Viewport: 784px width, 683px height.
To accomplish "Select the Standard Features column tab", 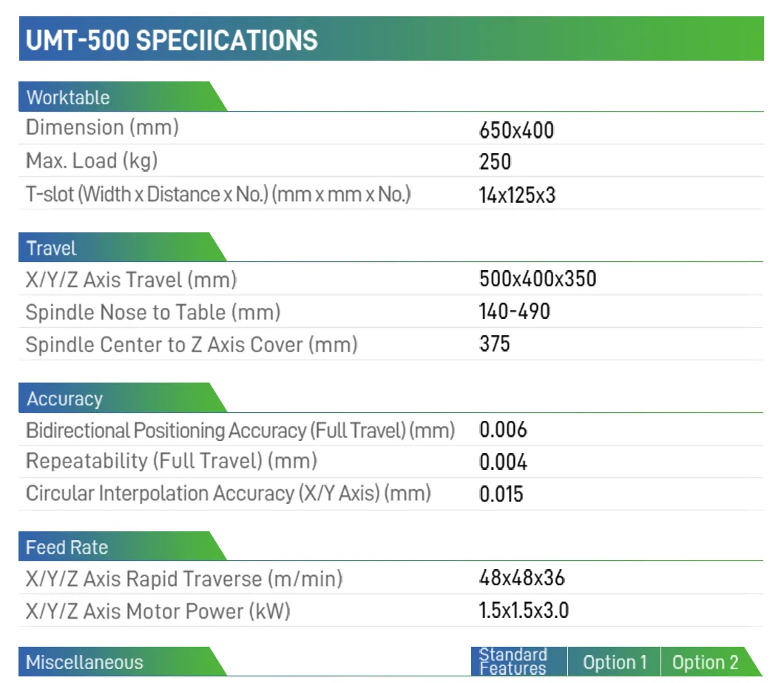I will click(513, 662).
